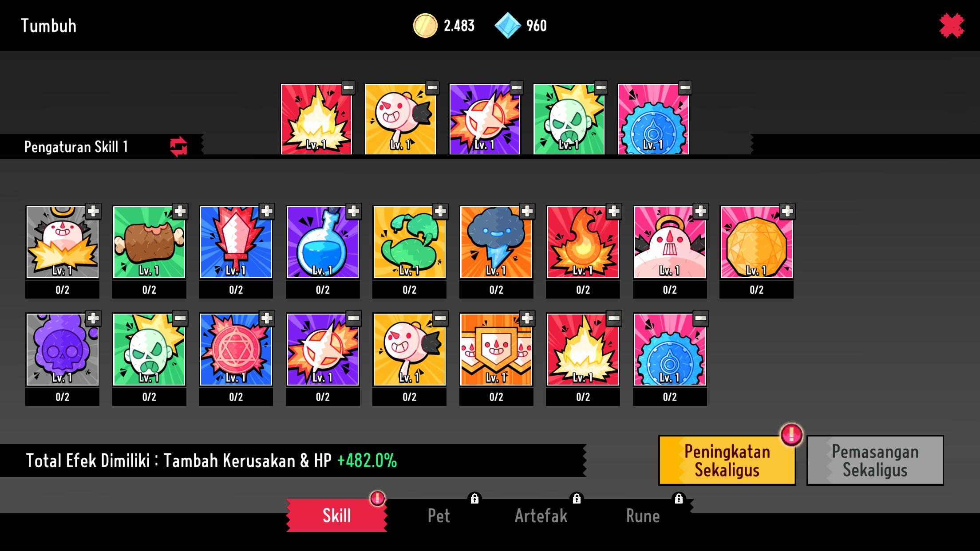Unequip green zombie skill in the top slot
980x551 pixels.
click(601, 88)
